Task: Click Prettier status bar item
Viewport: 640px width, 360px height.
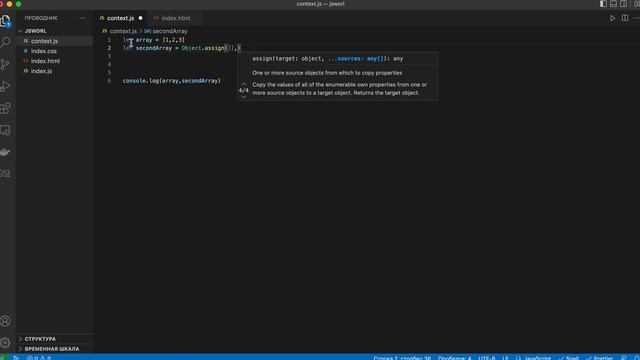Action: pos(600,358)
